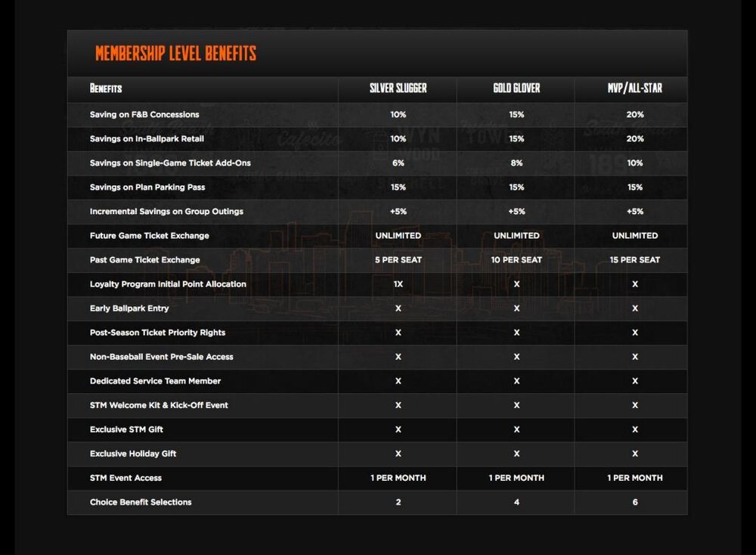Click the MVP/All-Star Dedicated Service Team Member X

pos(635,381)
